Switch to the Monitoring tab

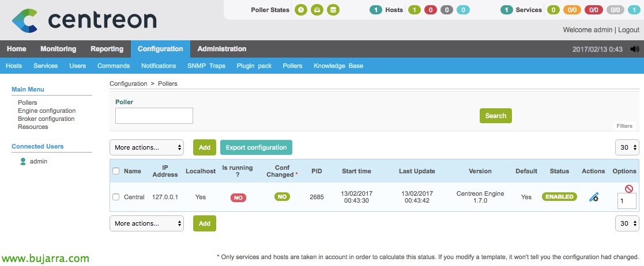[58, 49]
